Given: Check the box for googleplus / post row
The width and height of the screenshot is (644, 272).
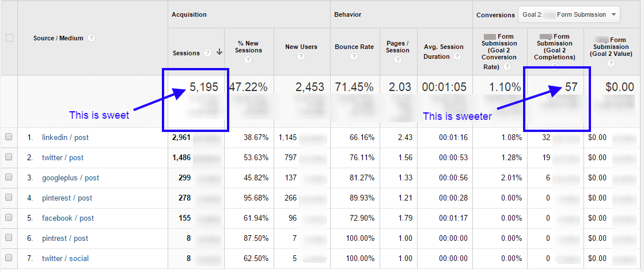Looking at the screenshot, I should [9, 177].
